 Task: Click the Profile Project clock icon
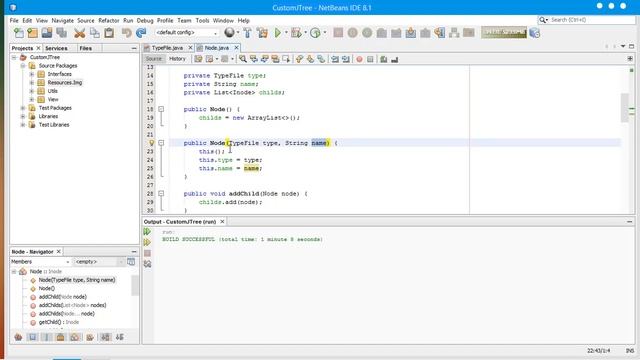tap(315, 33)
